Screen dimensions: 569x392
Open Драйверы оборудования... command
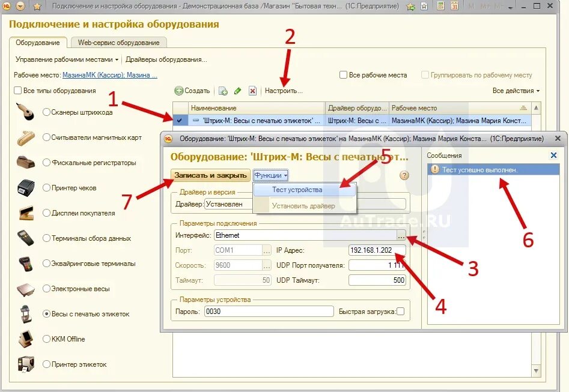point(166,59)
